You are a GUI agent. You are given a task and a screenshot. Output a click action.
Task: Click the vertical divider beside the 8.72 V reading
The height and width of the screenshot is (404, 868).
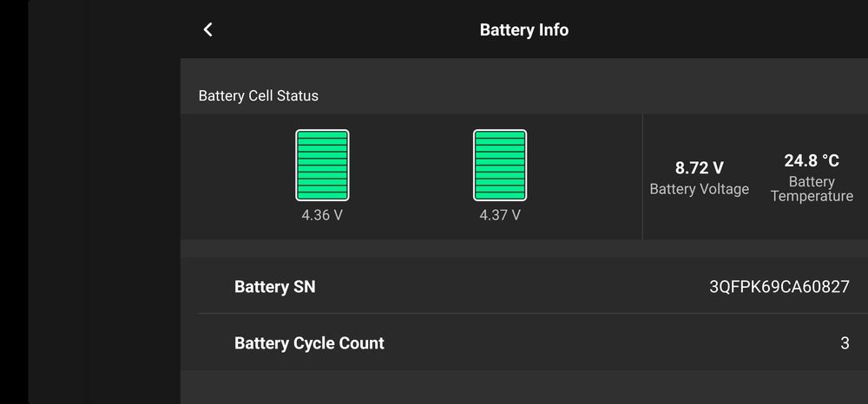642,176
